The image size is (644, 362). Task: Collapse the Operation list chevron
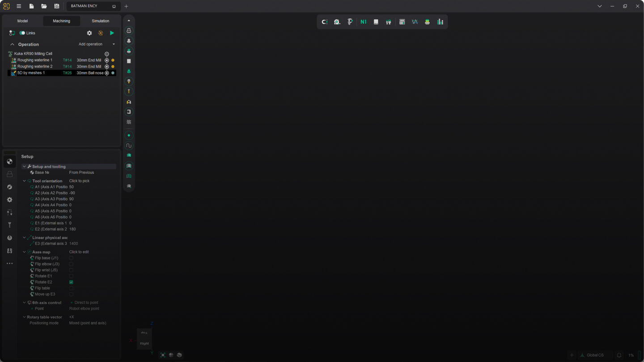point(12,45)
